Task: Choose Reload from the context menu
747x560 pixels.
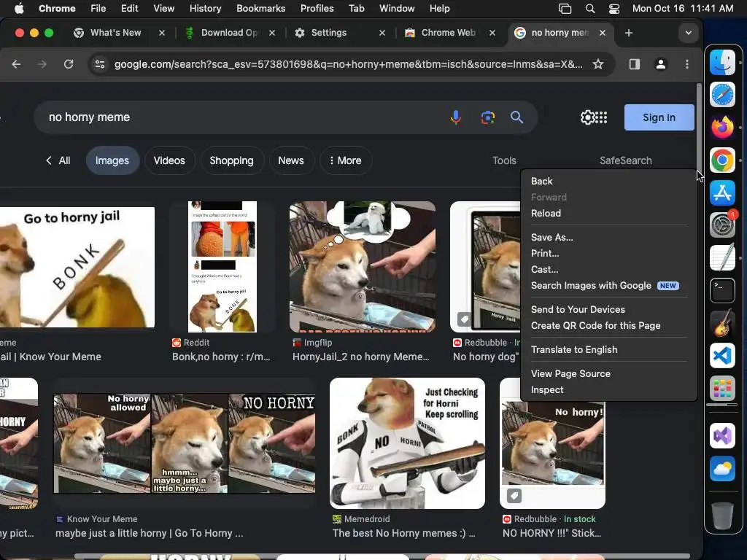Action: (609, 214)
